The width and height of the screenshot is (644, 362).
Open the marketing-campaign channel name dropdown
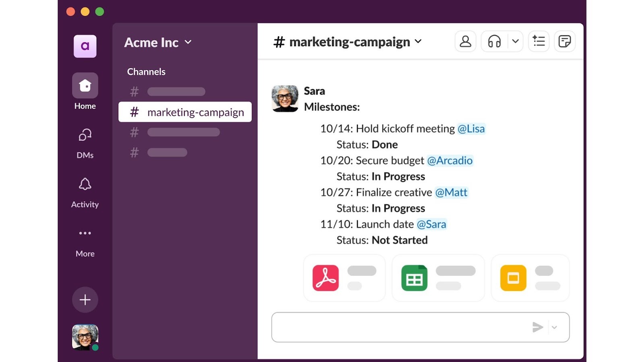[x=418, y=41]
